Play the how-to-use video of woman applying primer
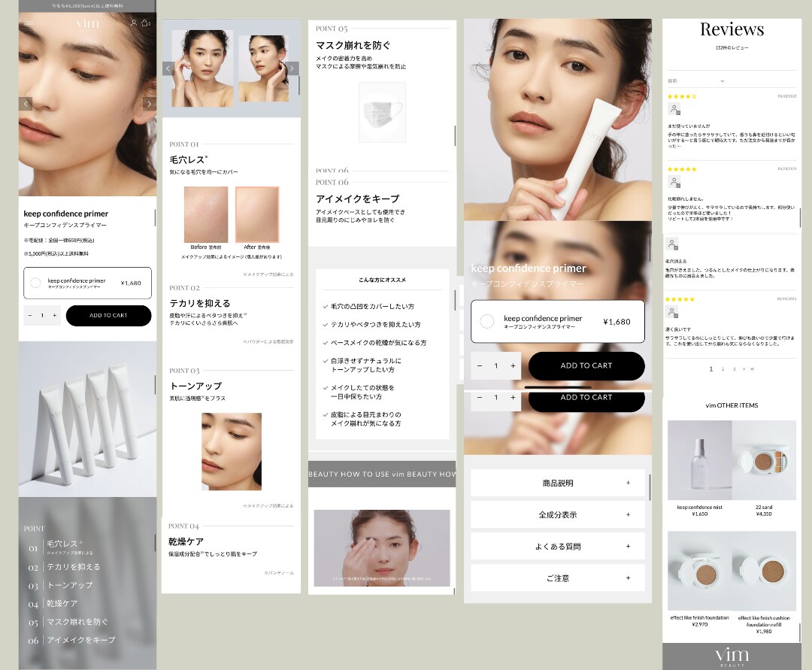This screenshot has width=812, height=670. point(382,547)
